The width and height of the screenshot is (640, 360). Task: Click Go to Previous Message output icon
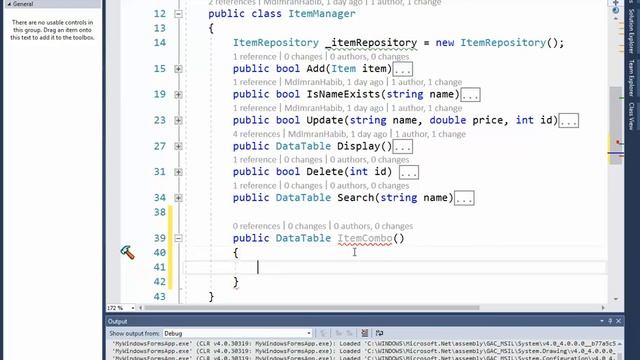338,333
